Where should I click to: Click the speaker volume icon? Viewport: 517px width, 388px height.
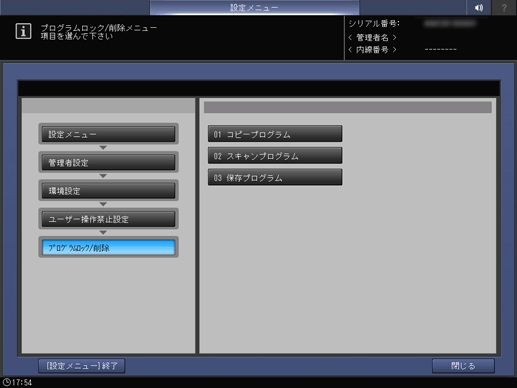(479, 7)
